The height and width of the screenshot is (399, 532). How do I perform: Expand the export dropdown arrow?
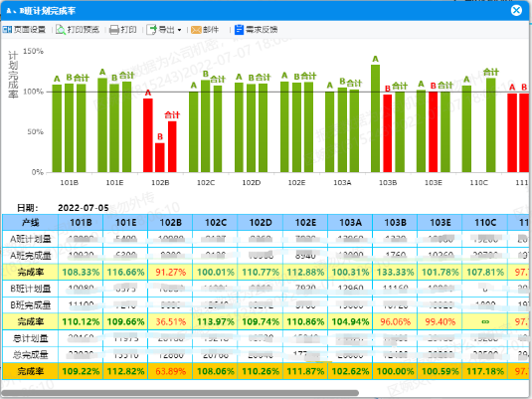pyautogui.click(x=179, y=30)
